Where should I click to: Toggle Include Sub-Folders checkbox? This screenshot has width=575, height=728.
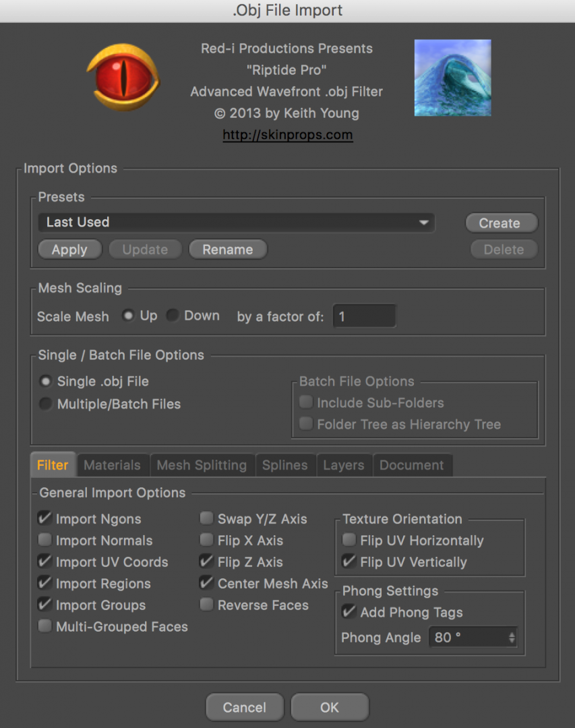point(306,402)
